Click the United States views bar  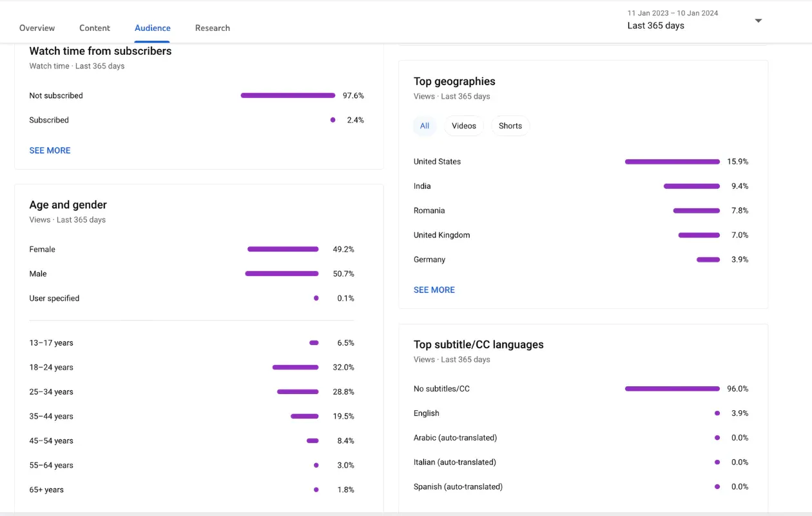pos(672,161)
